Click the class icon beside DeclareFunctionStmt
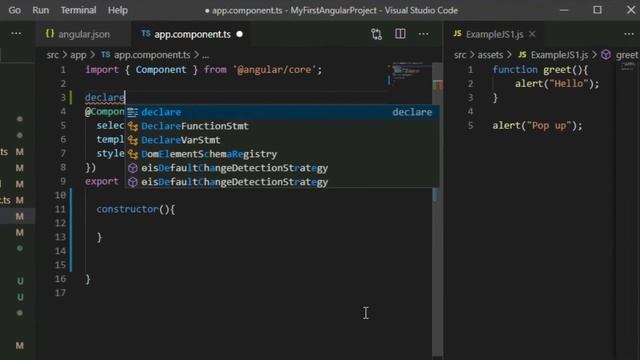Image resolution: width=640 pixels, height=360 pixels. [133, 126]
